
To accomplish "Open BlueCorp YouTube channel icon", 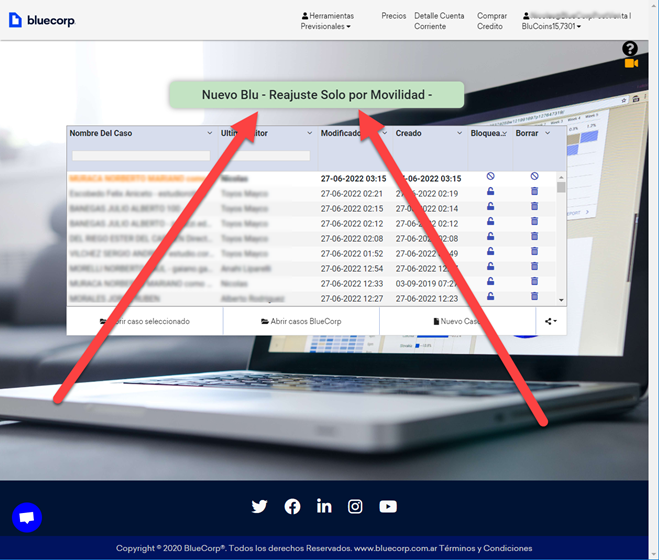I will (x=388, y=506).
